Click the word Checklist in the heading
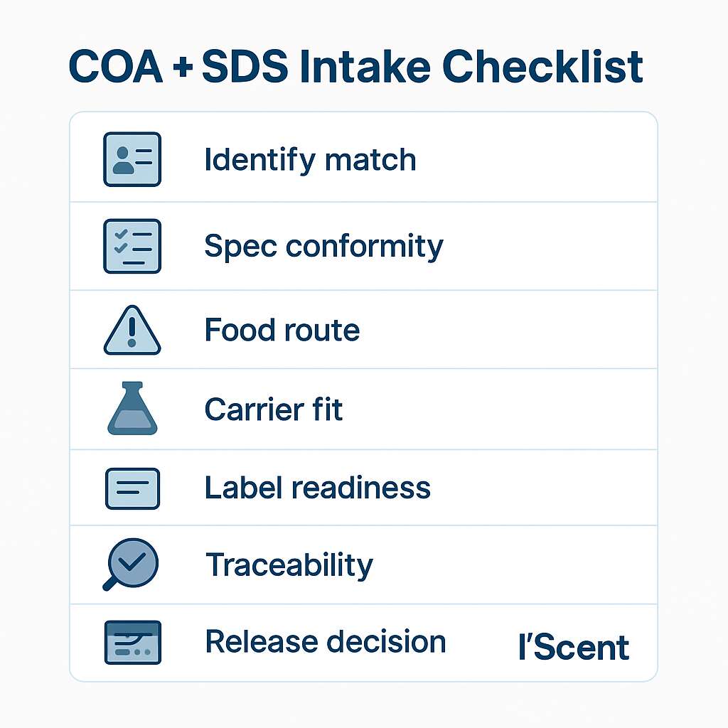 542,67
